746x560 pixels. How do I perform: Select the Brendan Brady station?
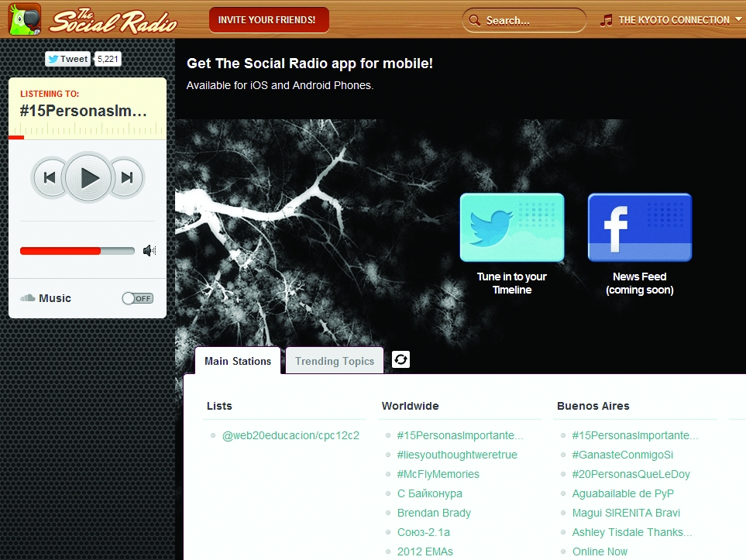click(433, 513)
